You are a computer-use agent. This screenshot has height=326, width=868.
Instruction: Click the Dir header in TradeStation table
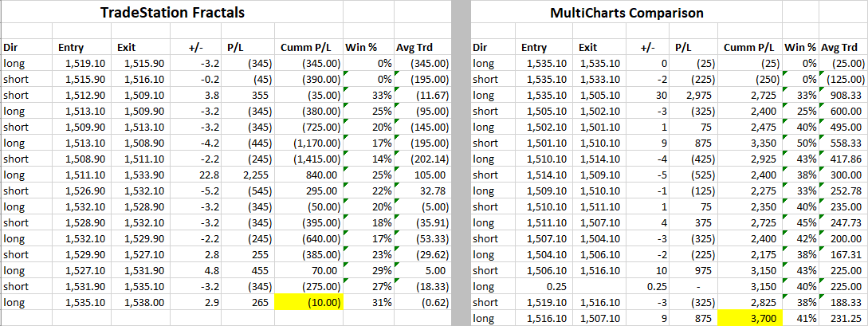pos(27,48)
